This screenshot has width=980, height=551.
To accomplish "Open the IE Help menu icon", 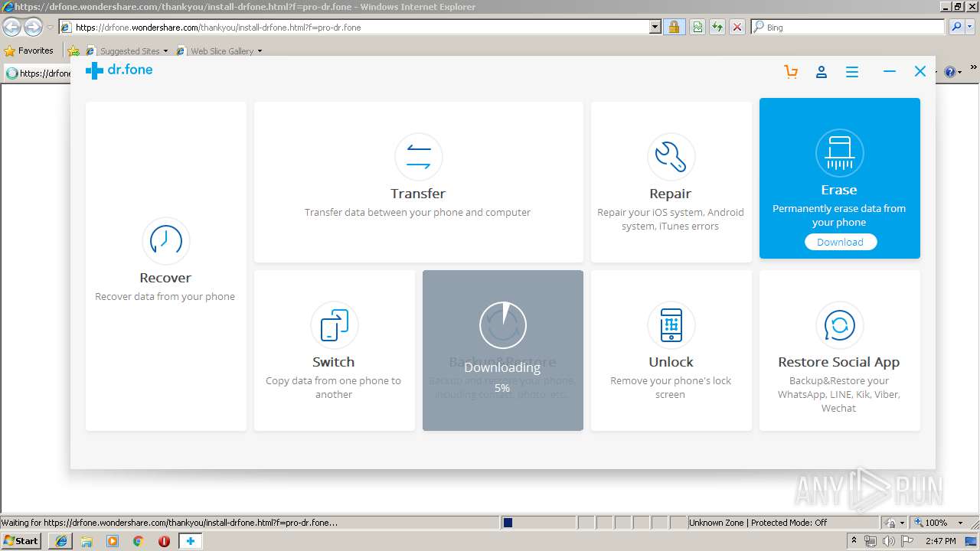I will pos(952,72).
